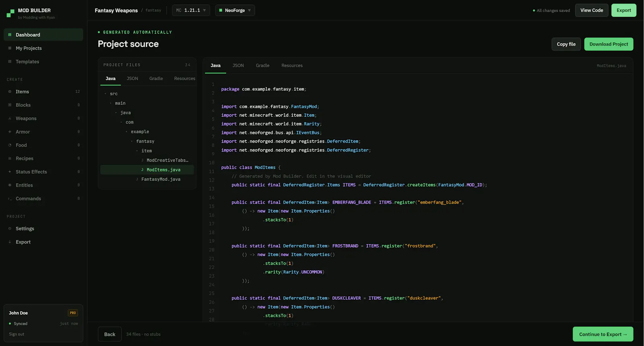The image size is (644, 346).
Task: Click the Download Project button
Action: (x=609, y=44)
